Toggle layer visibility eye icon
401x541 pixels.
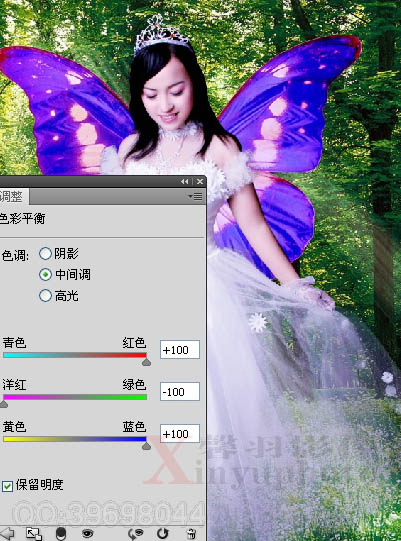click(88, 534)
